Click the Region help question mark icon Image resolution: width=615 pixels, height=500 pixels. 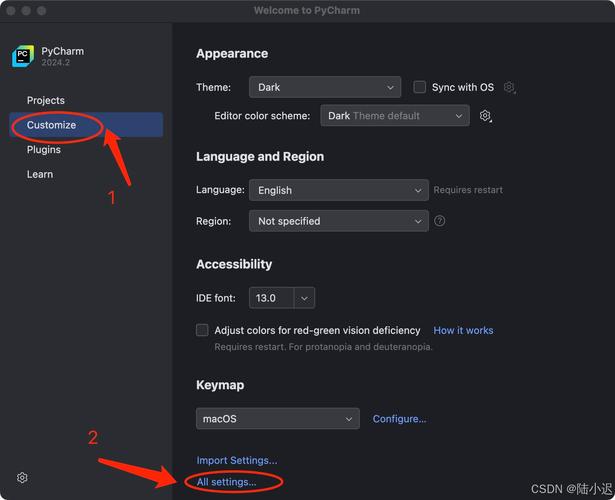440,221
